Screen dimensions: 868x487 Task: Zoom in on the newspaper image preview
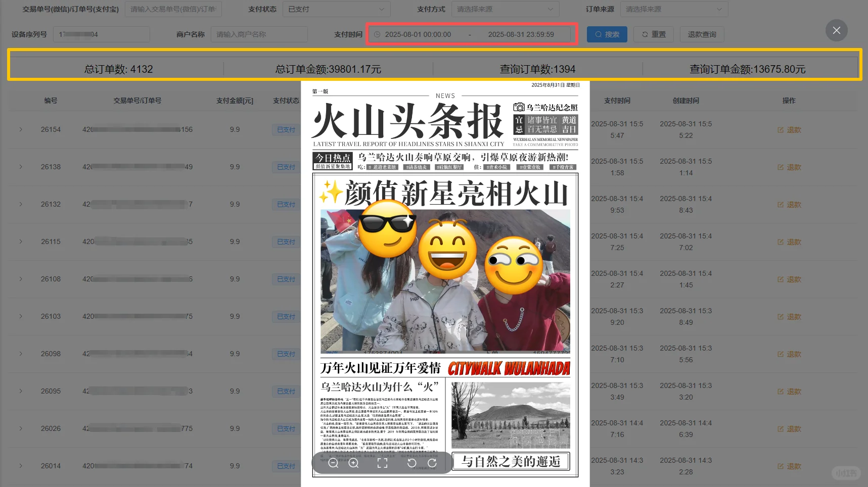click(x=354, y=463)
